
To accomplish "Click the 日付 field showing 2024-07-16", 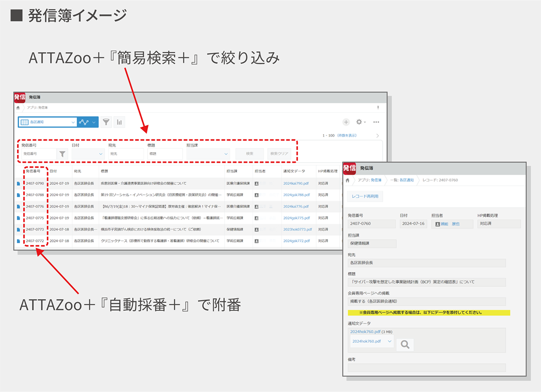I will click(x=413, y=224).
